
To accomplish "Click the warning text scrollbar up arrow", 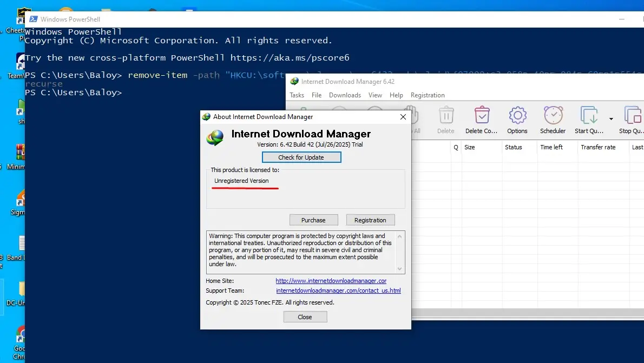I will [x=399, y=236].
